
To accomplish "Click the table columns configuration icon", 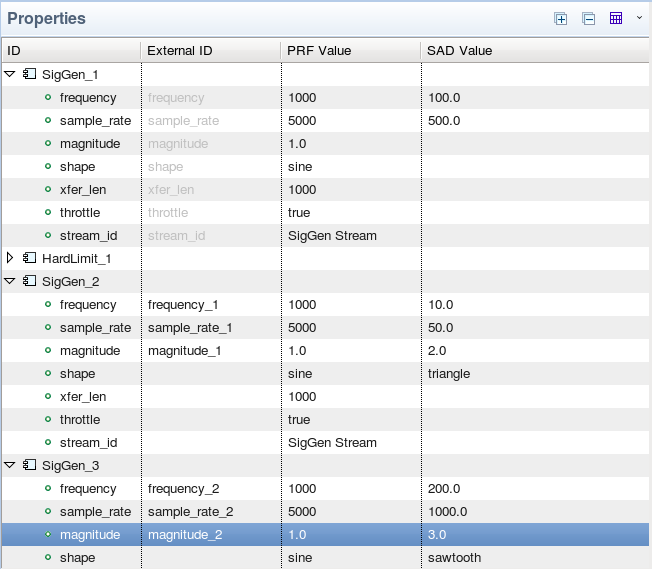I will 616,18.
